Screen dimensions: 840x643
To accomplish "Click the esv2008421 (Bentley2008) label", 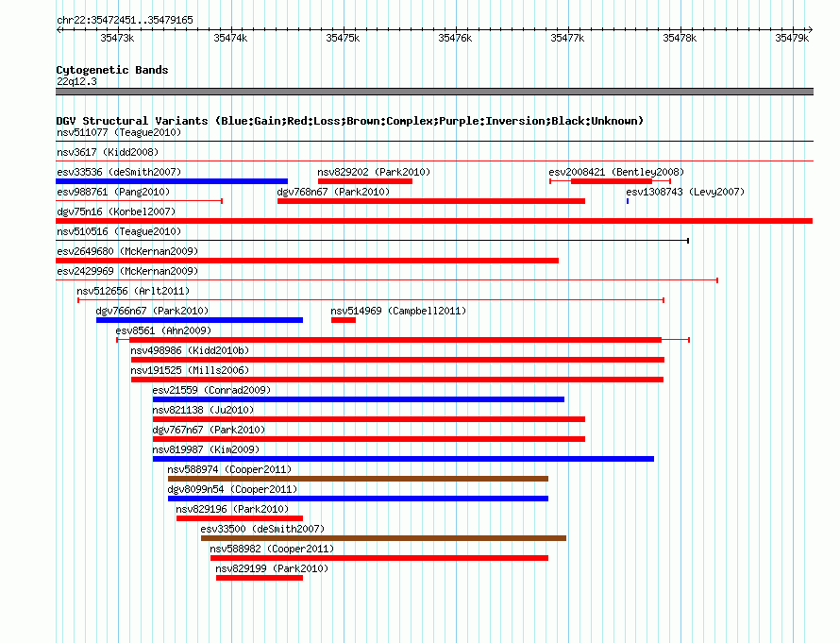I will pyautogui.click(x=616, y=172).
